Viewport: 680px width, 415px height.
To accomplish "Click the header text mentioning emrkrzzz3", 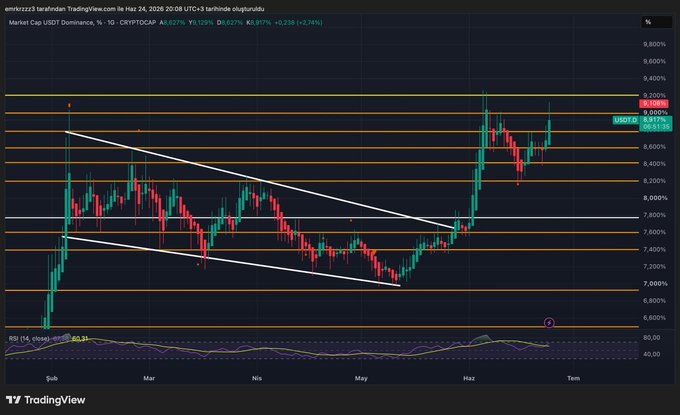I will click(134, 9).
